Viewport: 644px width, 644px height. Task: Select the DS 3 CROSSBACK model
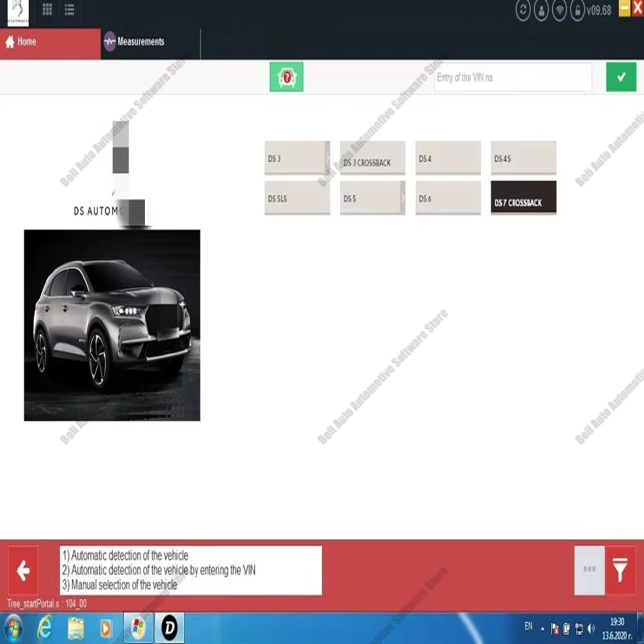(372, 158)
